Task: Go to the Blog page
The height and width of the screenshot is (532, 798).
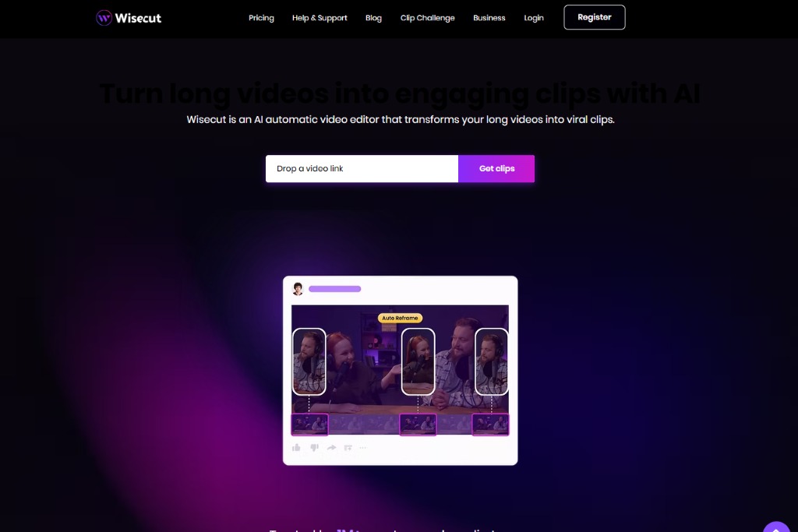Action: click(x=373, y=18)
